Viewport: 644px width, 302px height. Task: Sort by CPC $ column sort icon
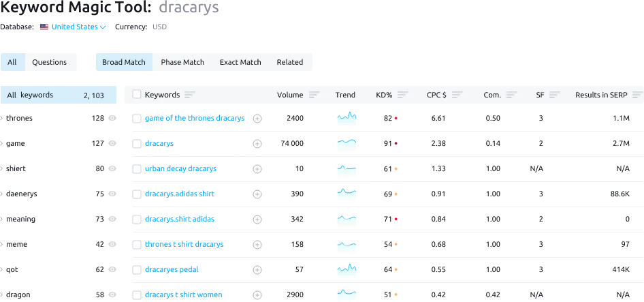(457, 95)
